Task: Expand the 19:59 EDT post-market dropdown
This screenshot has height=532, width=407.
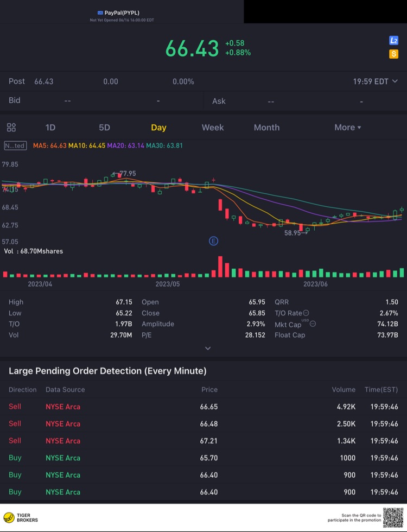Action: (375, 81)
